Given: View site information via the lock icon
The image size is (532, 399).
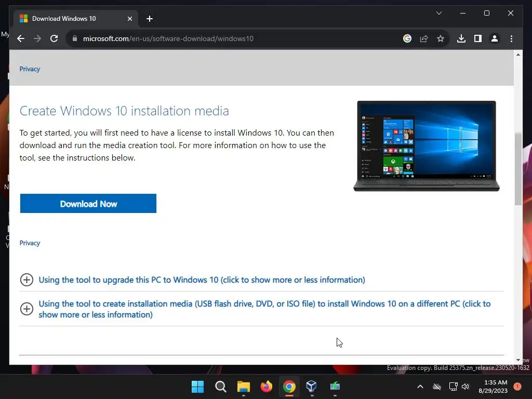Looking at the screenshot, I should (75, 38).
